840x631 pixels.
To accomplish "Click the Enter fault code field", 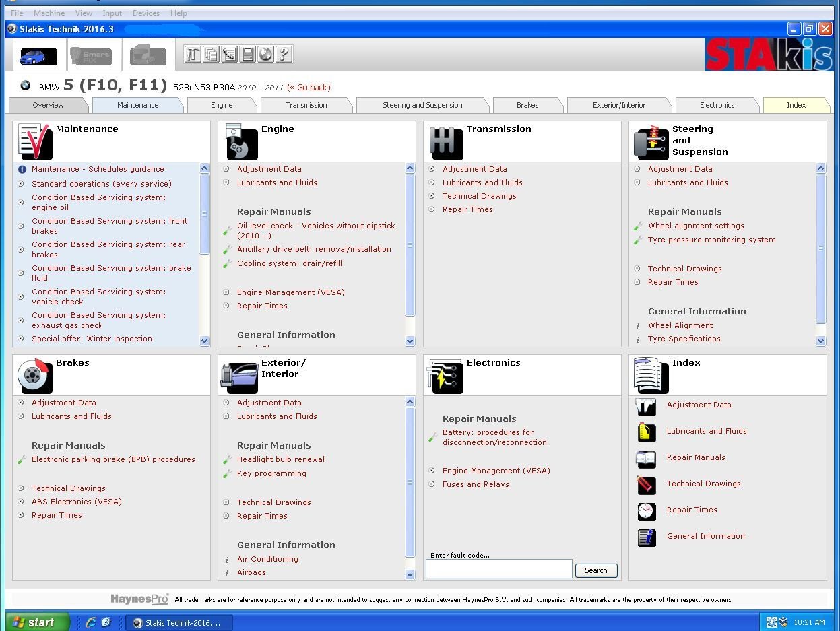I will point(499,569).
